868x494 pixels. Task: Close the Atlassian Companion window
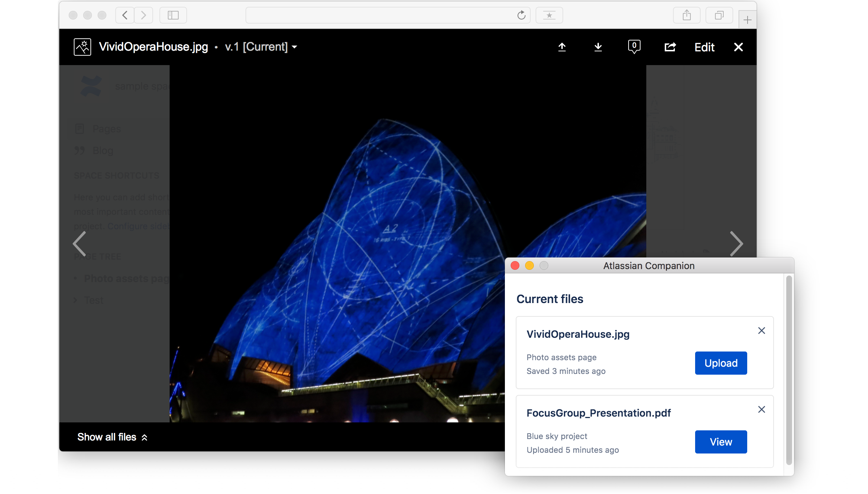(515, 266)
